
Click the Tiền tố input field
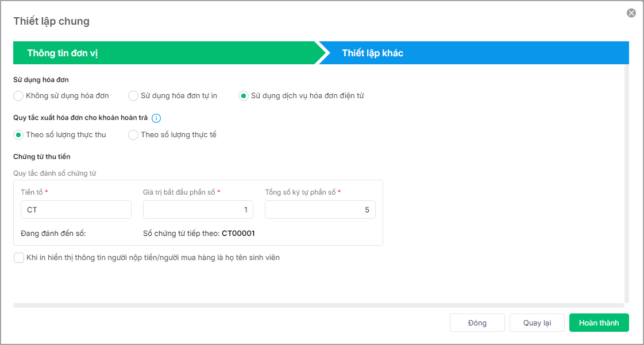76,210
